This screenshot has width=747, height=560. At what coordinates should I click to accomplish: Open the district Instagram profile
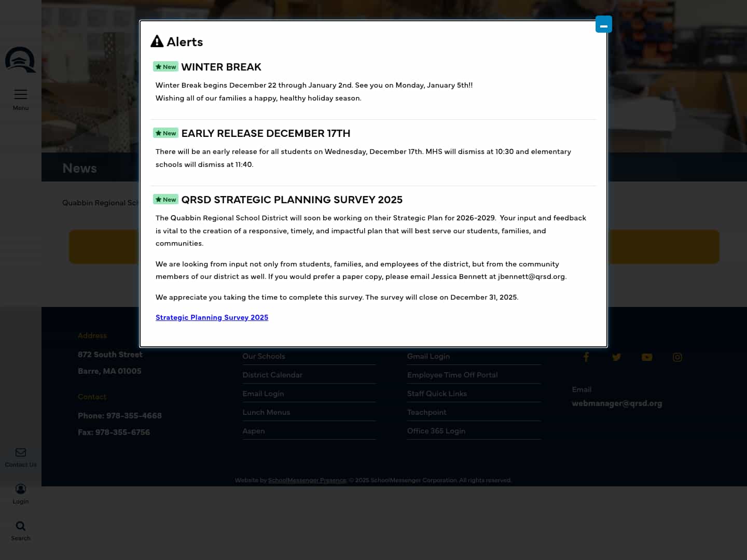(677, 357)
